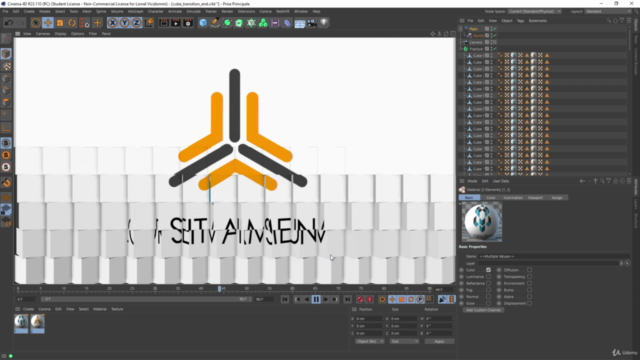Click the Camera object icon
Image resolution: width=640 pixels, height=360 pixels.
point(312,23)
